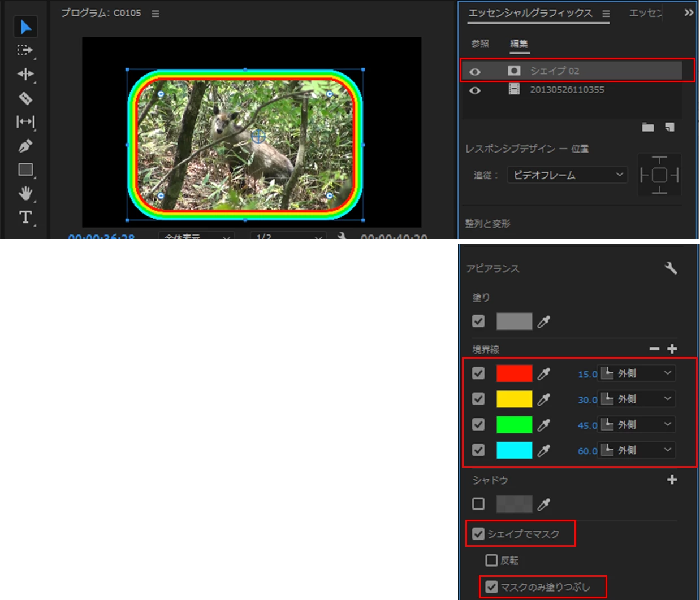Toggle シェイプでマスク checkbox
The image size is (700, 600).
(478, 534)
